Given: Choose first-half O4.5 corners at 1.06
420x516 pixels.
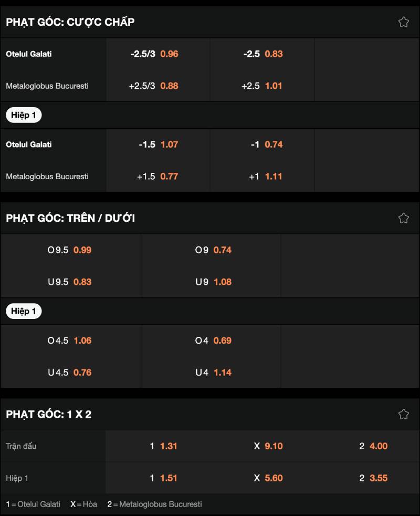Looking at the screenshot, I should pyautogui.click(x=70, y=340).
